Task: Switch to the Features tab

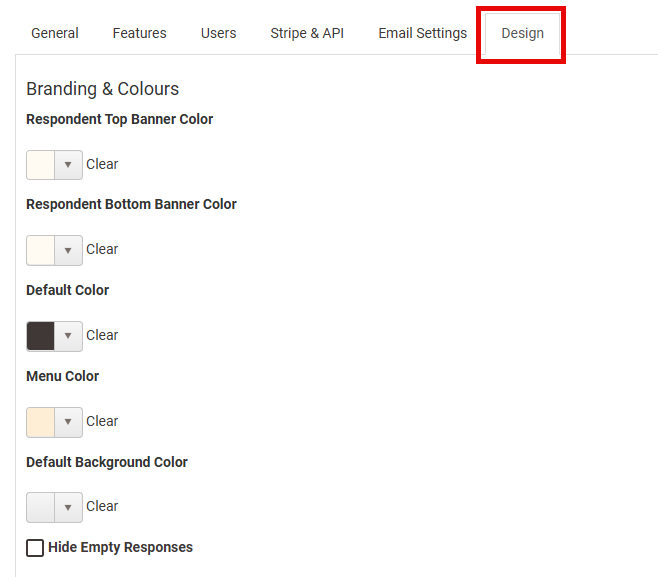Action: (x=139, y=33)
